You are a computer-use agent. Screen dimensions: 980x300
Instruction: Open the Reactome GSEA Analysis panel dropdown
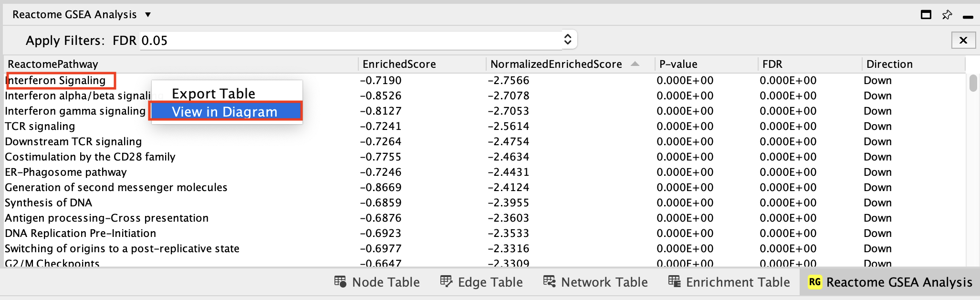(148, 15)
